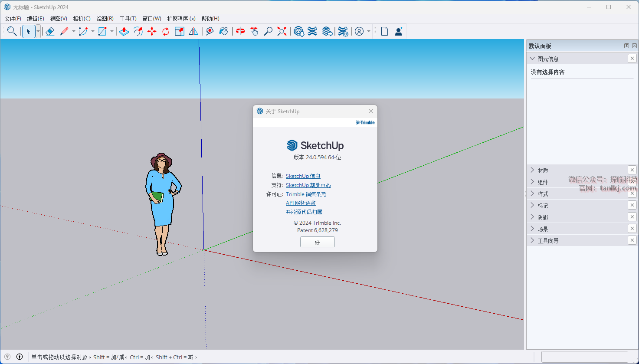Open the SketchUp 帮助中心 link
This screenshot has height=364, width=639.
coord(308,185)
